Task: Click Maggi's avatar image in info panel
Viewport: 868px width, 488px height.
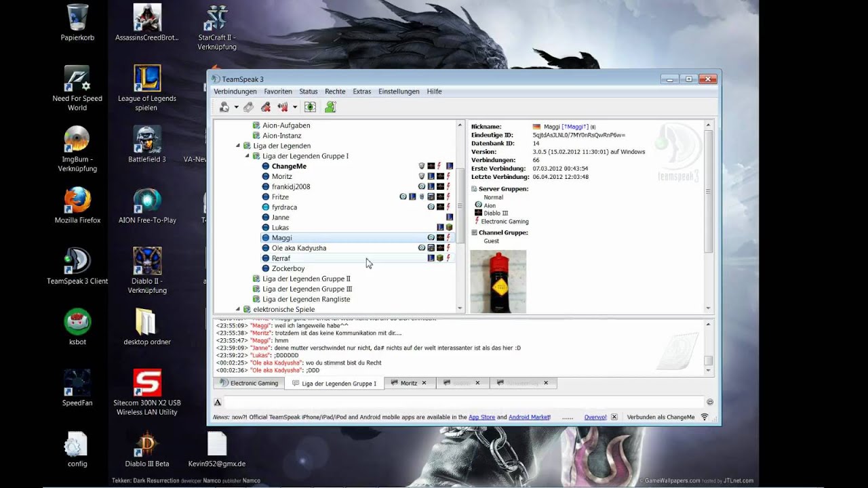Action: coord(498,281)
